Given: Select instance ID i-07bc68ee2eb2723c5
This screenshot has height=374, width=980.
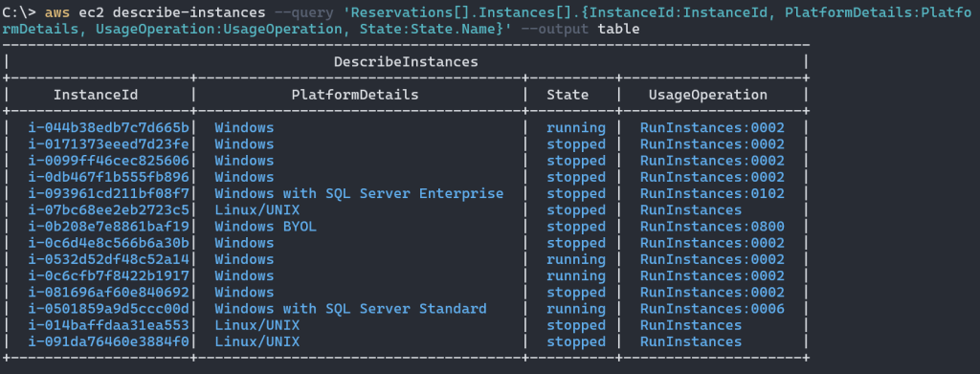Looking at the screenshot, I should pyautogui.click(x=109, y=209).
